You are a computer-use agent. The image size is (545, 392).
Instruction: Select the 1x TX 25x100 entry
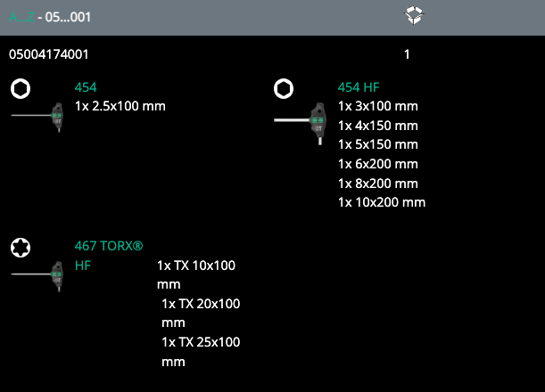point(200,342)
